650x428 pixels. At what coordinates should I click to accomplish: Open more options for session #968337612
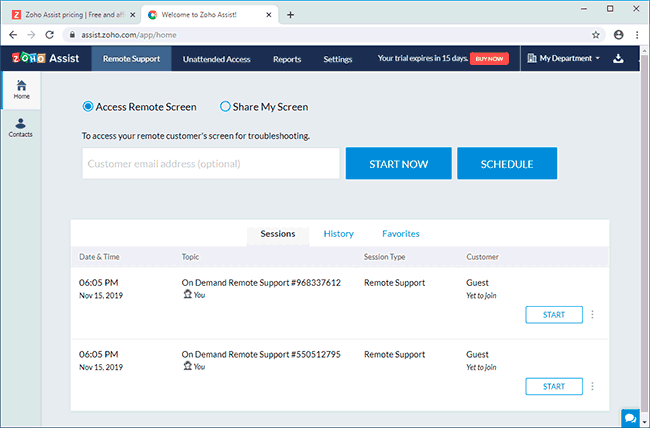(x=592, y=314)
